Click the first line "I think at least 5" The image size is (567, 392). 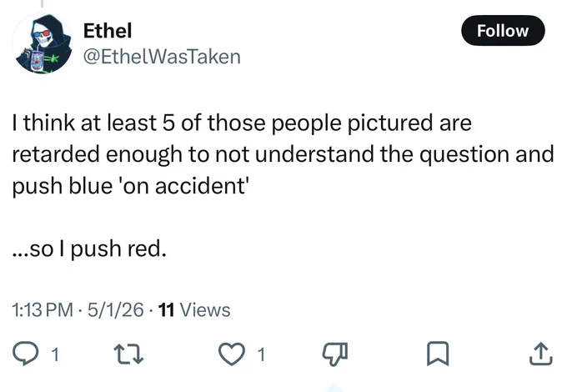pos(93,123)
